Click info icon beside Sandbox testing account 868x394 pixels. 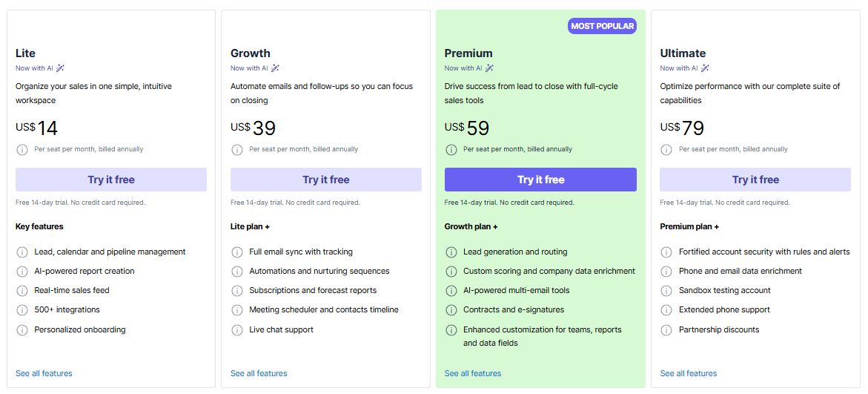[x=666, y=291]
